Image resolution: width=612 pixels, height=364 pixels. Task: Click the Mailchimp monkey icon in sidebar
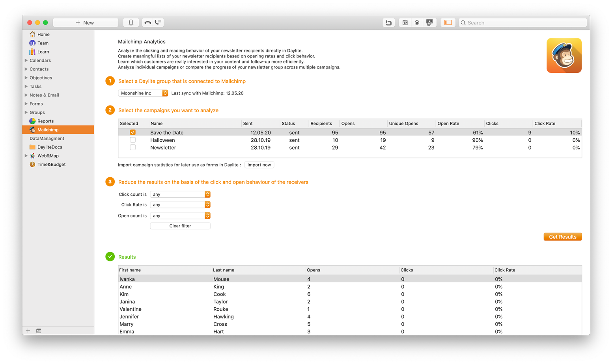[x=32, y=130]
